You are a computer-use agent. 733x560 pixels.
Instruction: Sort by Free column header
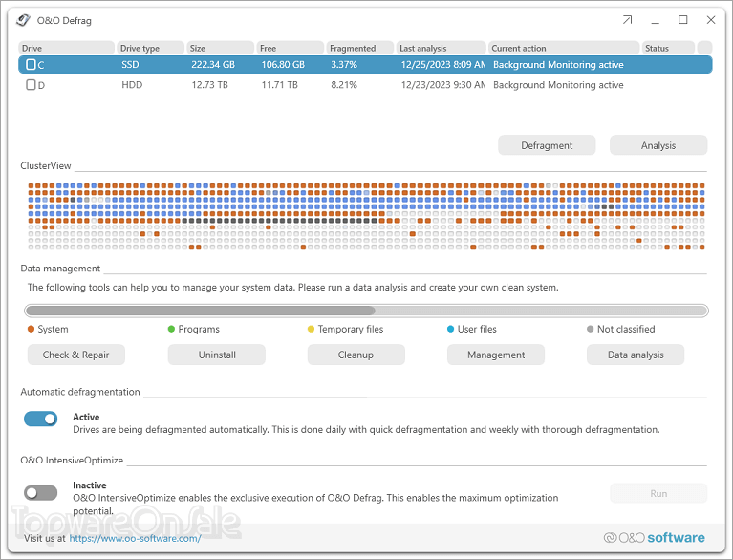[291, 48]
